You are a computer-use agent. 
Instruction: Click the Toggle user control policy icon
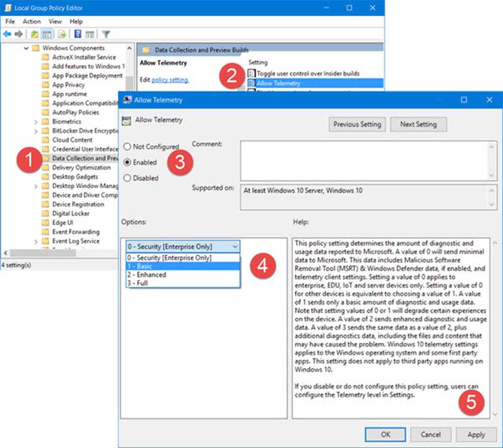tap(251, 73)
